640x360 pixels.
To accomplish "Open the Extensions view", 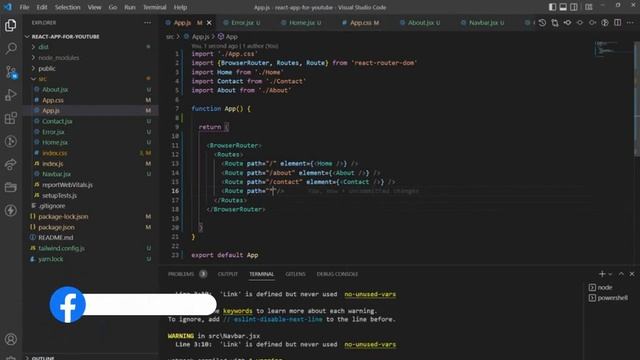I will pos(11,118).
